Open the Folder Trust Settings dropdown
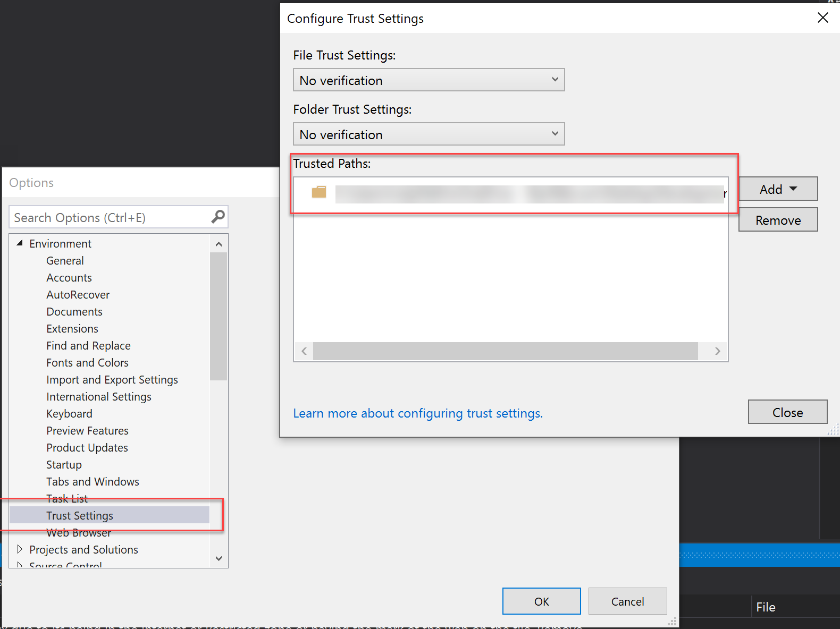840x629 pixels. pos(429,134)
